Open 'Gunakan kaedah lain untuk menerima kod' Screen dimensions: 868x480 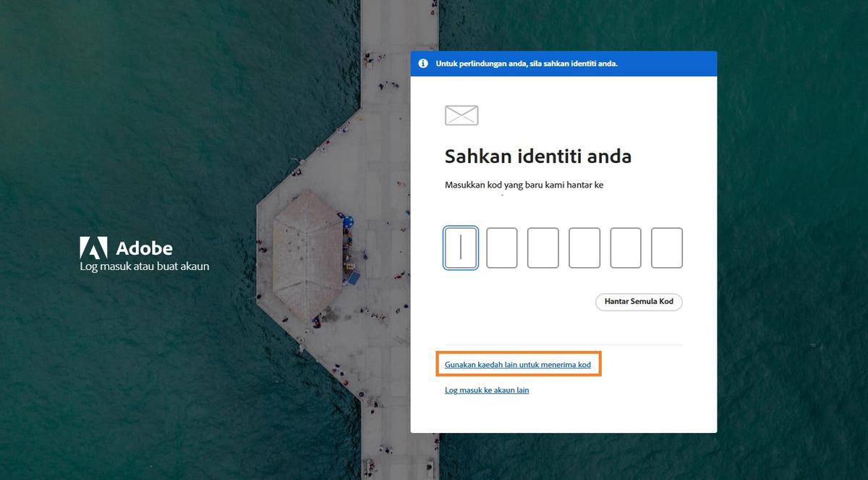click(x=518, y=364)
